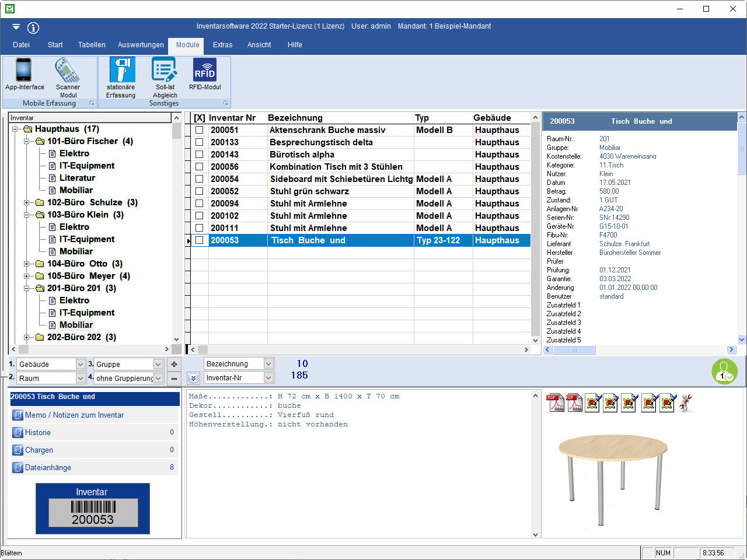Click the app logo icon in the window title bar
This screenshot has width=747, height=560.
pyautogui.click(x=9, y=9)
